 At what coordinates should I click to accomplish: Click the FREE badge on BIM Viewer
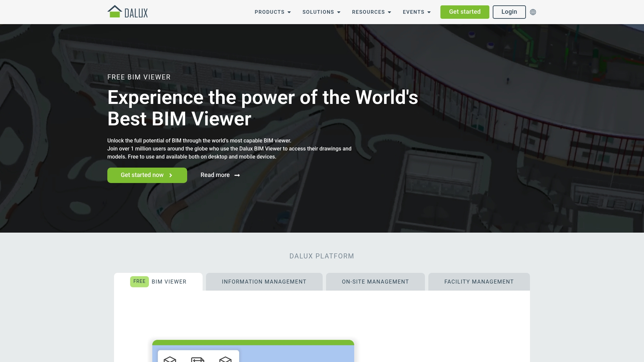(x=140, y=282)
